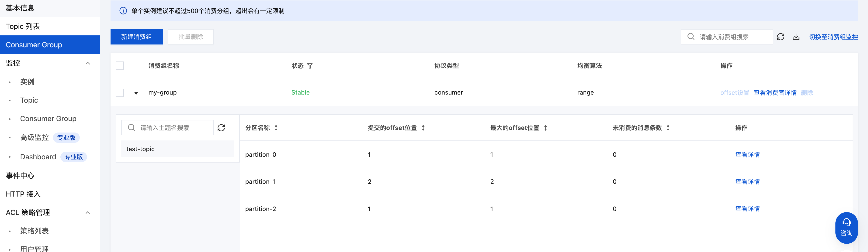Open Topic 列表 in sidebar

pos(23,26)
